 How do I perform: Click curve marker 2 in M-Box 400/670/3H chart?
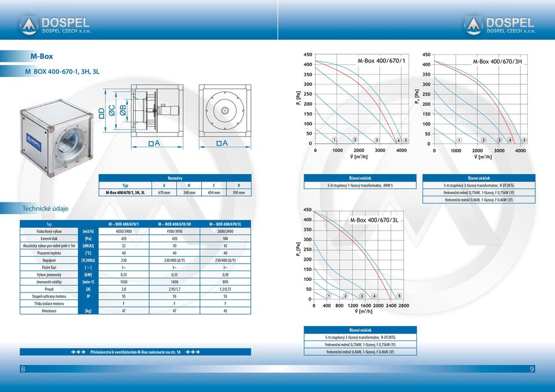coord(483,140)
